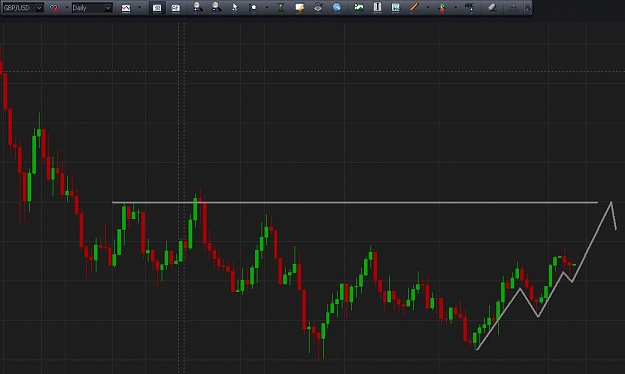Click the white vertical bar icon
The height and width of the screenshot is (374, 625).
click(x=377, y=7)
